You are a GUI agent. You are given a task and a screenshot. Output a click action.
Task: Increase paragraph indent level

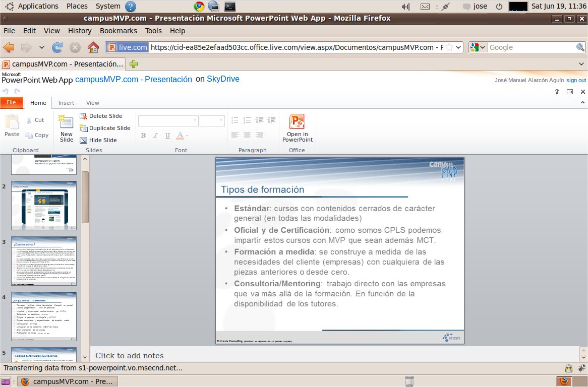(271, 120)
